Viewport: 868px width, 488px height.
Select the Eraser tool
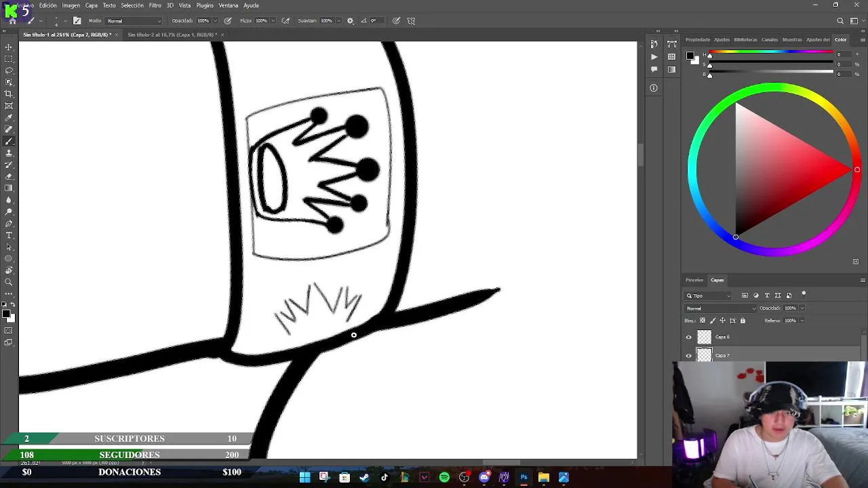tap(9, 177)
